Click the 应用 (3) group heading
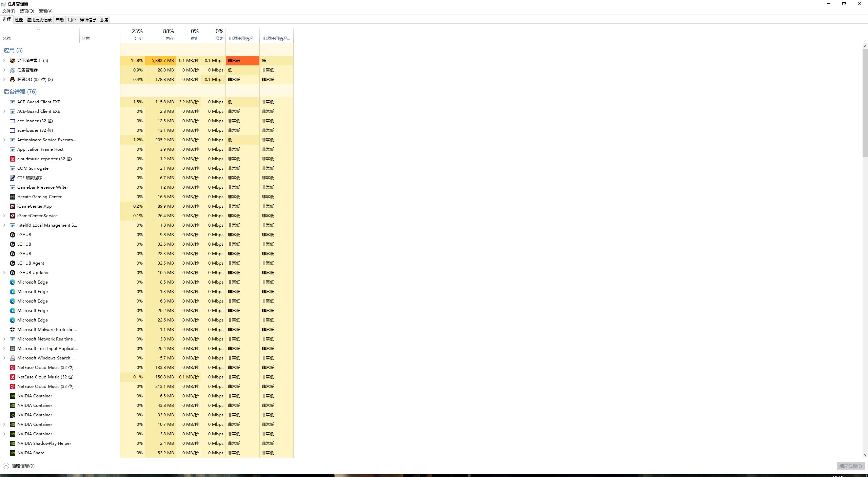Image resolution: width=868 pixels, height=477 pixels. pyautogui.click(x=13, y=50)
